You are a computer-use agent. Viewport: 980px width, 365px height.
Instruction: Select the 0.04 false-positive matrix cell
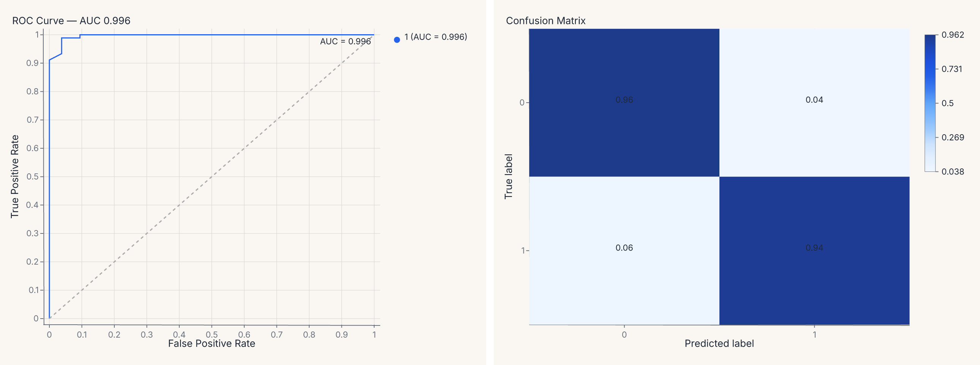(814, 102)
